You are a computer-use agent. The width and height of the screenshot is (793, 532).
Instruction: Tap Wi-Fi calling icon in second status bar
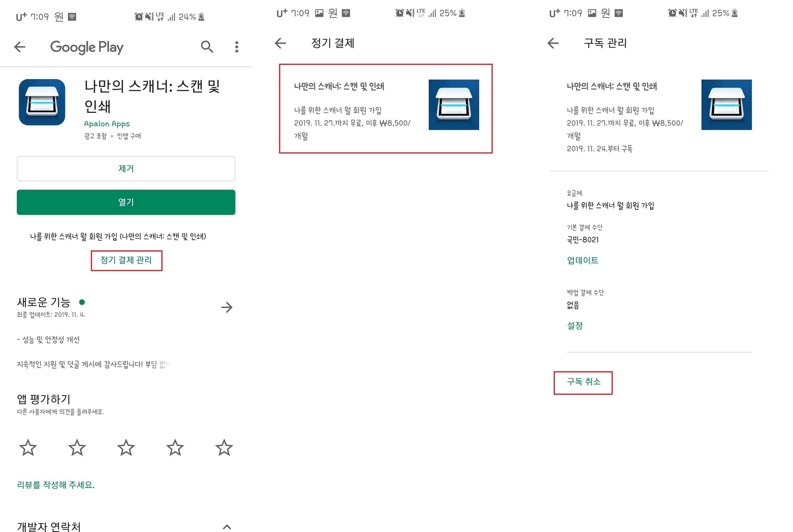pos(346,13)
